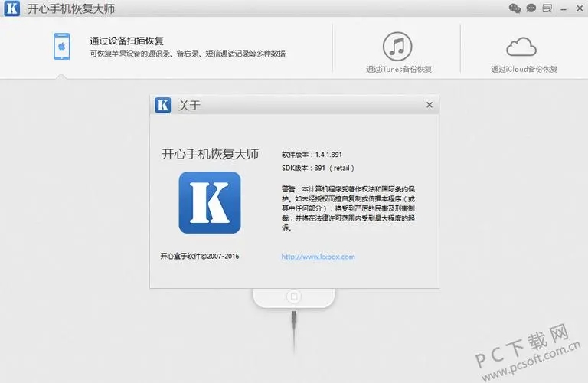
Task: Select the iCloud cloud icon
Action: [x=521, y=47]
